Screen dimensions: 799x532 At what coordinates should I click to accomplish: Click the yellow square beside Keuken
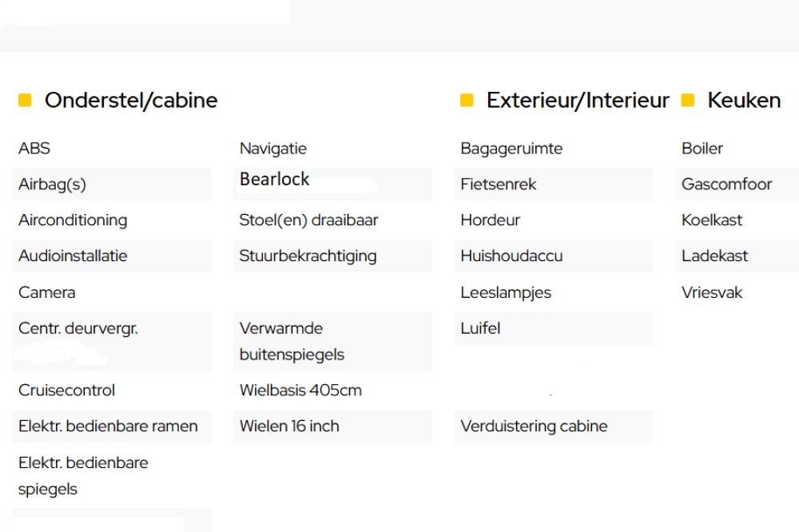(688, 100)
